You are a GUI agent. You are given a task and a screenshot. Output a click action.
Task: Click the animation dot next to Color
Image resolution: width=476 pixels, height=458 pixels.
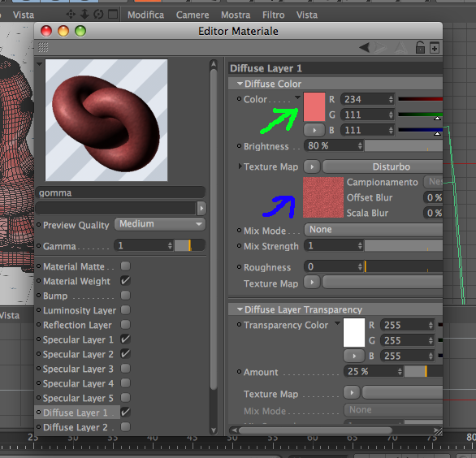239,98
